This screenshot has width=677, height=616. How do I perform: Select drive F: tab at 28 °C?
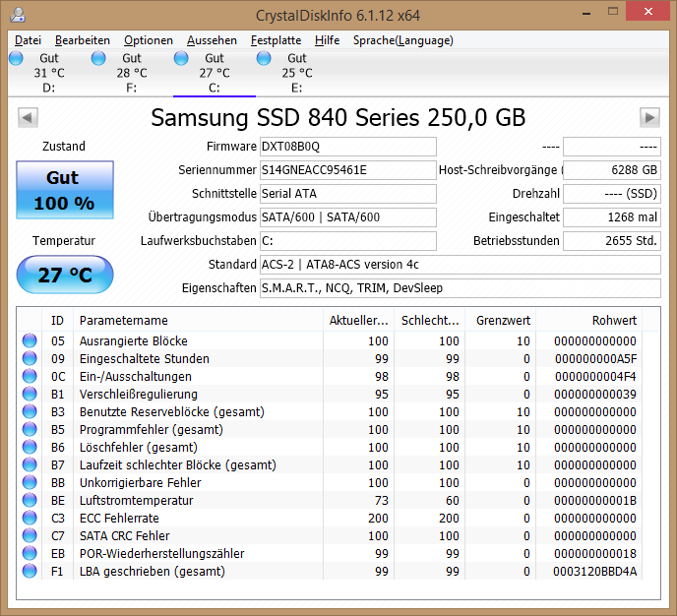[132, 73]
